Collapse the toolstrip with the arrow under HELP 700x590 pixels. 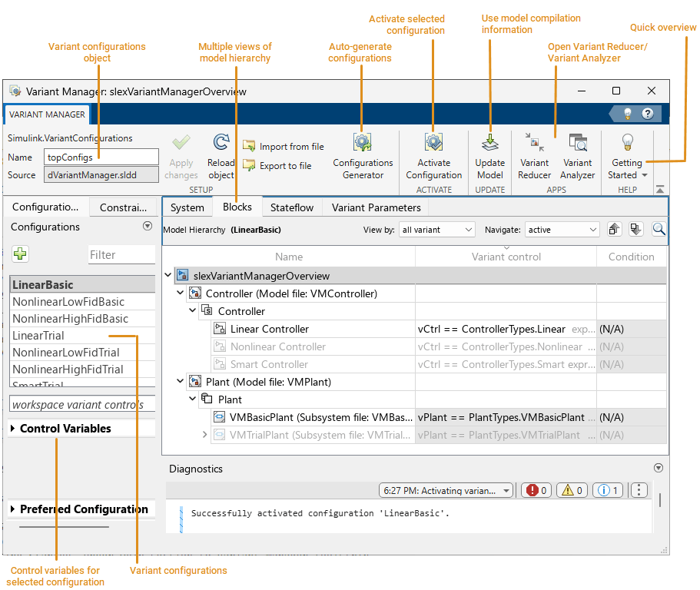[x=660, y=189]
